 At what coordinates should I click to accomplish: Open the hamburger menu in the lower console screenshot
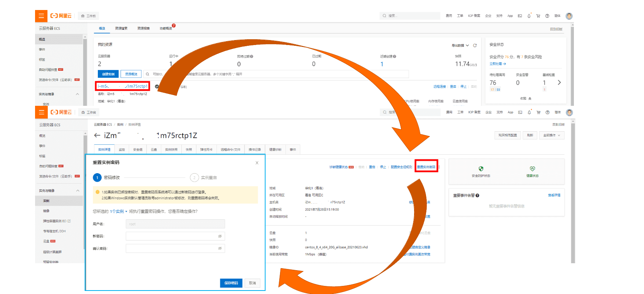coord(41,112)
